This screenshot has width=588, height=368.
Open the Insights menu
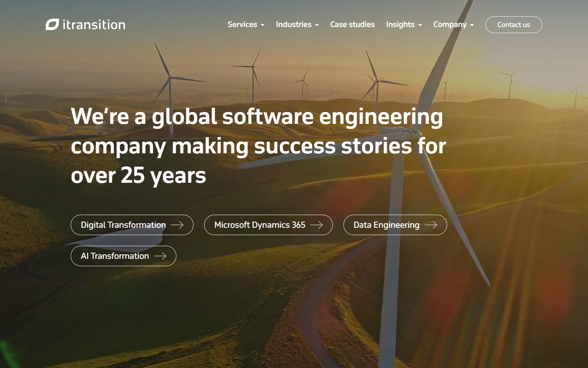click(x=400, y=25)
